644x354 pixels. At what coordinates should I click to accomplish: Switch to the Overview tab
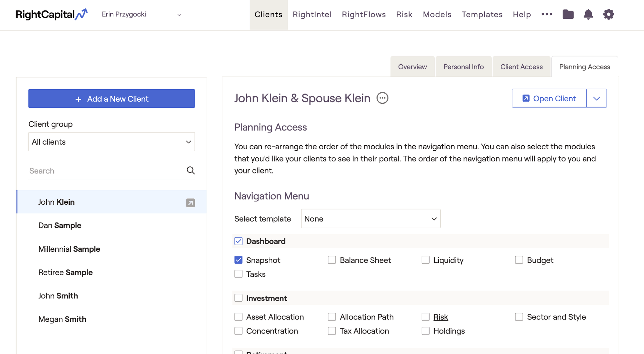pos(412,67)
